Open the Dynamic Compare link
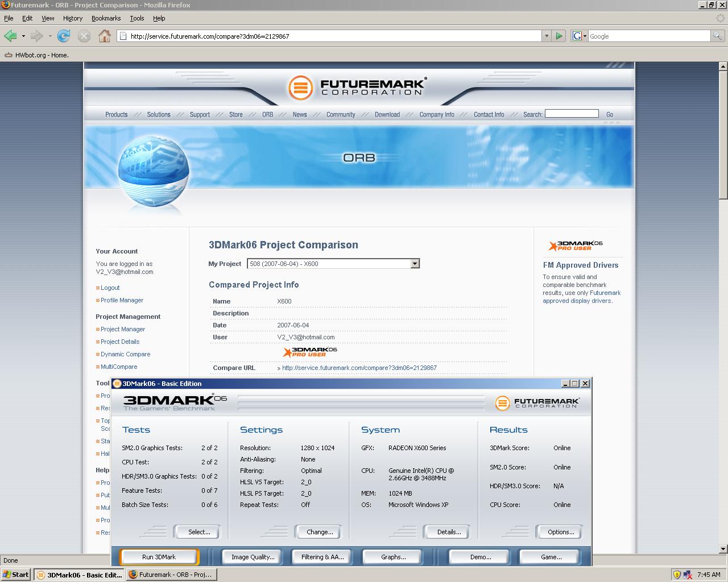This screenshot has height=582, width=728. (125, 354)
